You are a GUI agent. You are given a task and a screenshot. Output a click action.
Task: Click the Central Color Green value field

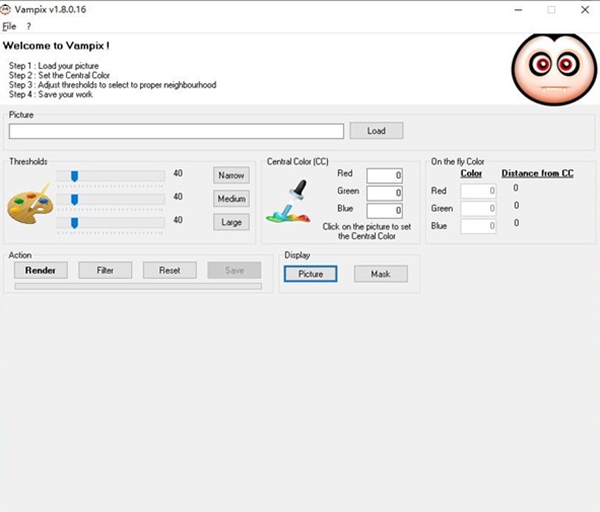tap(384, 193)
